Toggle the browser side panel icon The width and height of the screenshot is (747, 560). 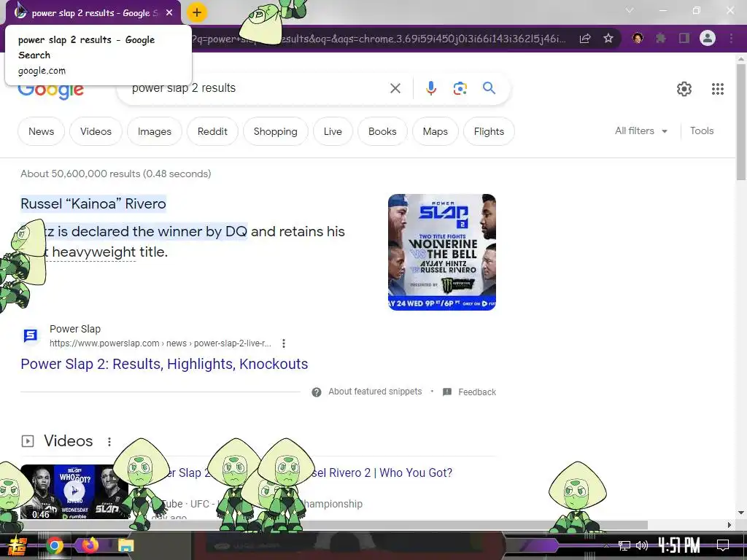tap(684, 38)
